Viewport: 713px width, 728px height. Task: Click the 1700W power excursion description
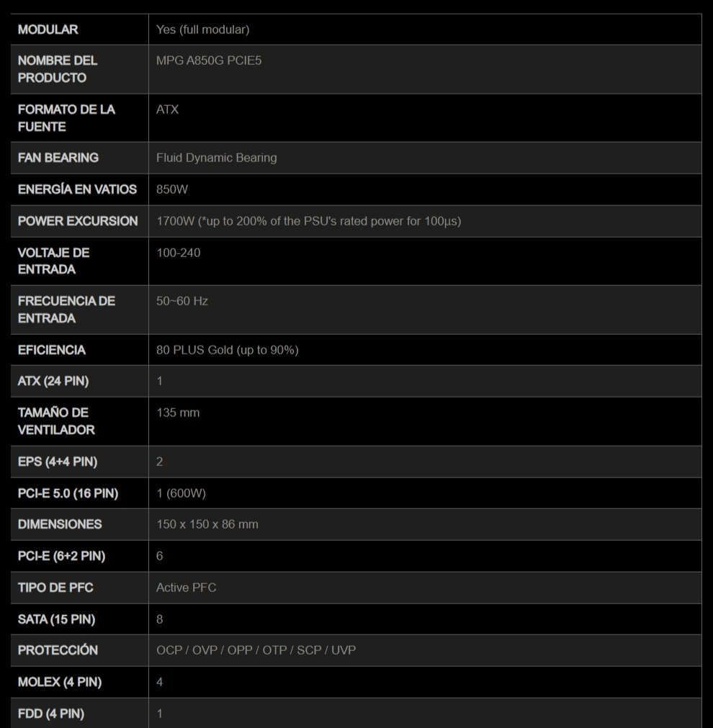(x=308, y=221)
